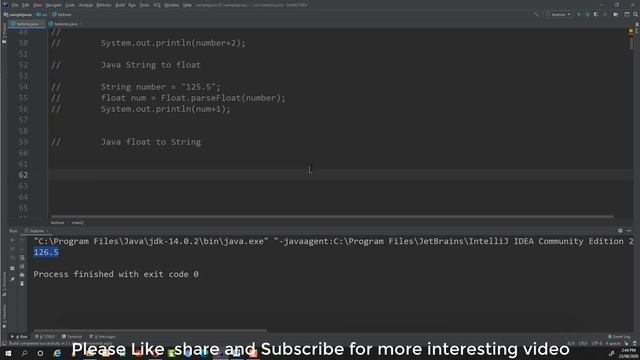The height and width of the screenshot is (360, 640).
Task: Select the first editor file tab
Action: point(27,24)
